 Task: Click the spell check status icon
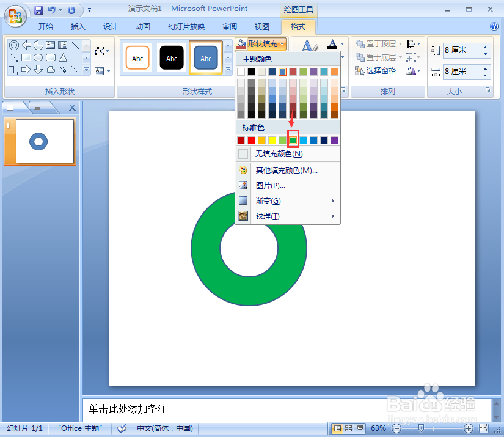click(x=122, y=428)
